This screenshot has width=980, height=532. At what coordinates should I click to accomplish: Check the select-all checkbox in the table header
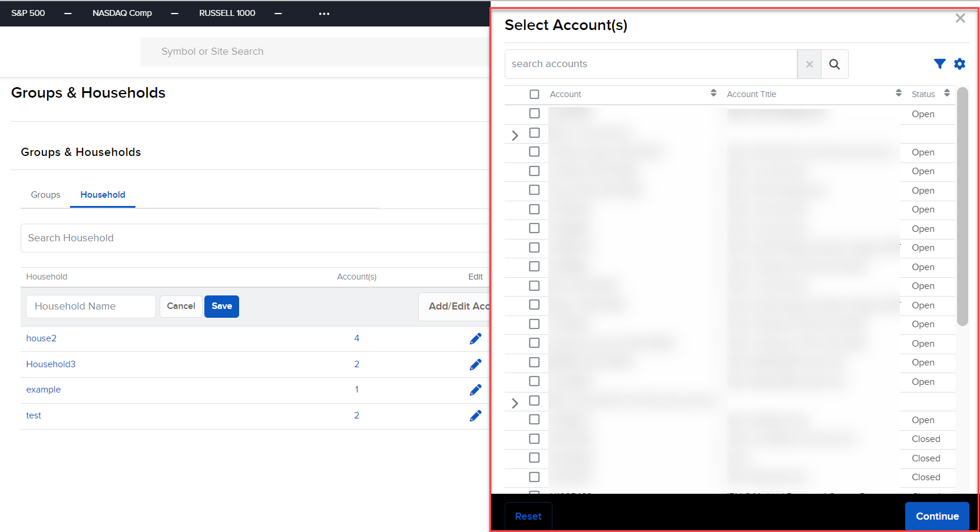(534, 94)
